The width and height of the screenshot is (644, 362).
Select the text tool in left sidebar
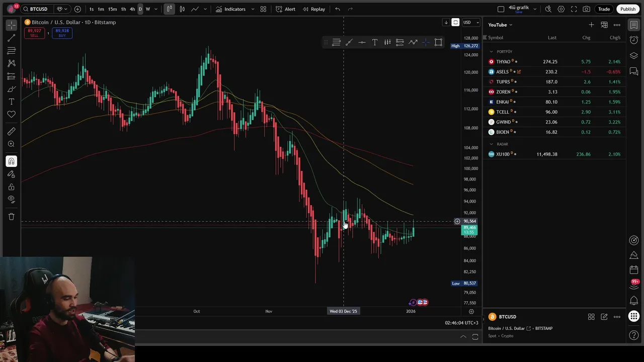pos(11,102)
